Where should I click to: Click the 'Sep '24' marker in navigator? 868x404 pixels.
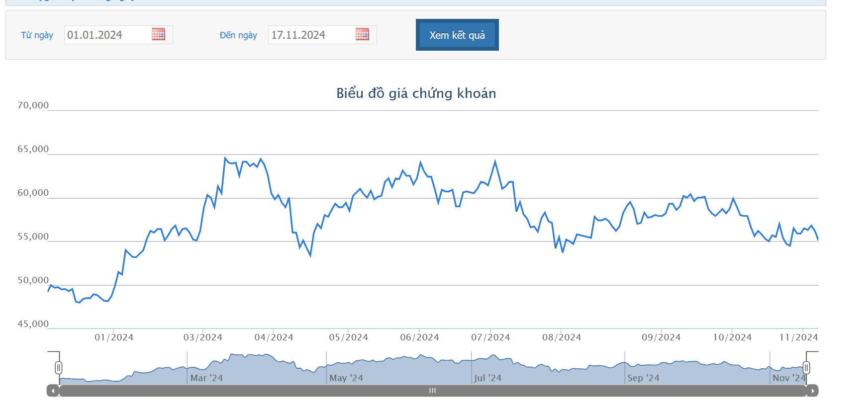pyautogui.click(x=643, y=378)
